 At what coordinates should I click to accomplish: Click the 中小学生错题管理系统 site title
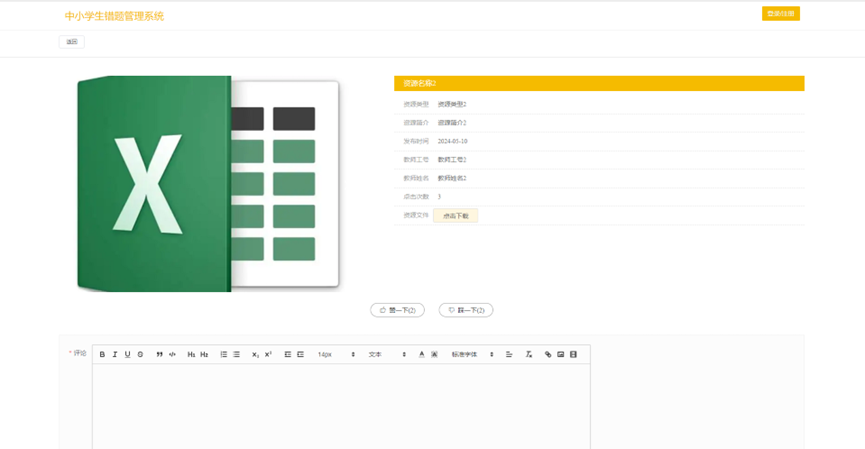pyautogui.click(x=114, y=16)
